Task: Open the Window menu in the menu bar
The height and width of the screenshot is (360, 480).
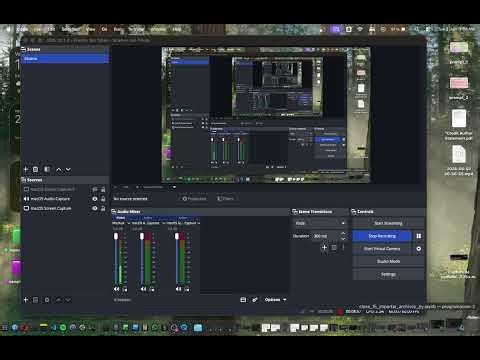Action: [x=158, y=29]
